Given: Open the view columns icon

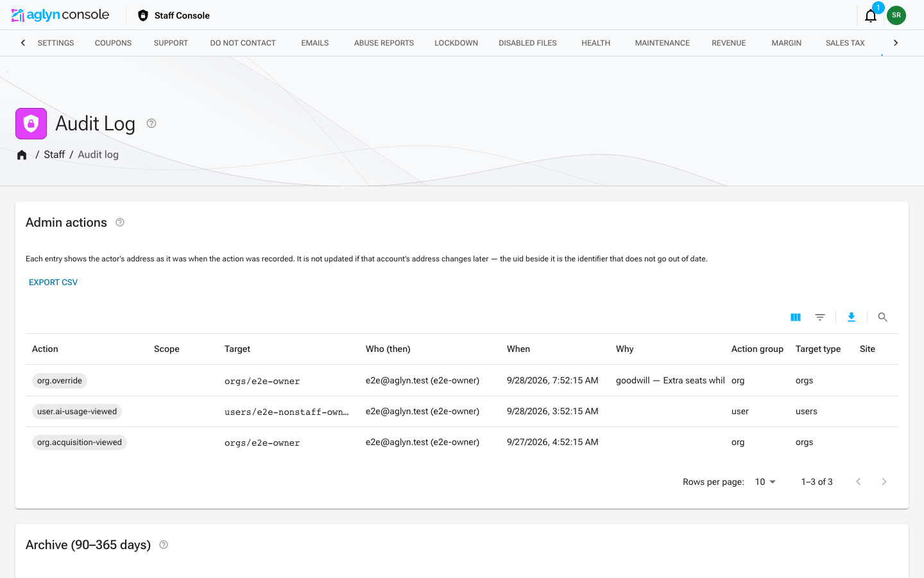Looking at the screenshot, I should pyautogui.click(x=796, y=317).
